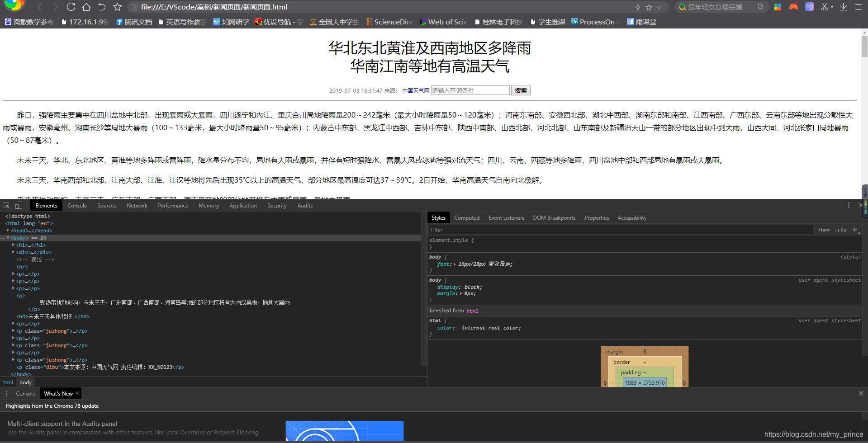Click the undo/restore closed tab icon
This screenshot has width=868, height=443.
pos(102,7)
